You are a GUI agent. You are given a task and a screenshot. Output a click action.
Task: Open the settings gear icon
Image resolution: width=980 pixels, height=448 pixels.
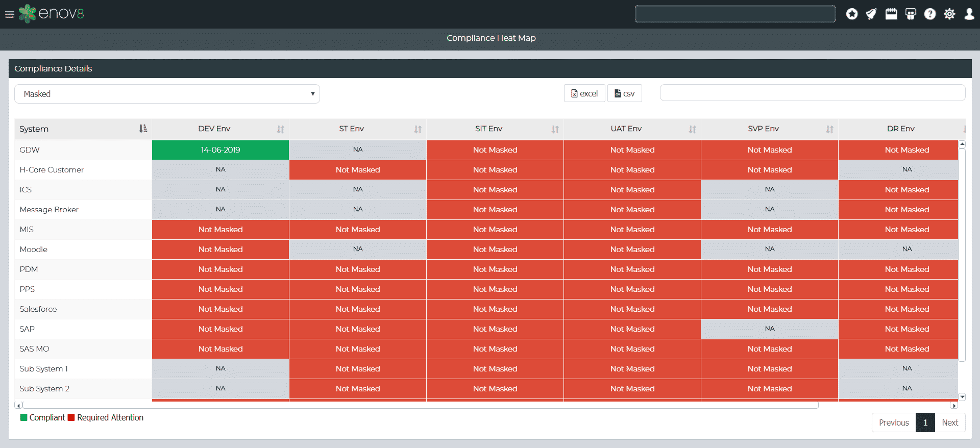coord(949,14)
